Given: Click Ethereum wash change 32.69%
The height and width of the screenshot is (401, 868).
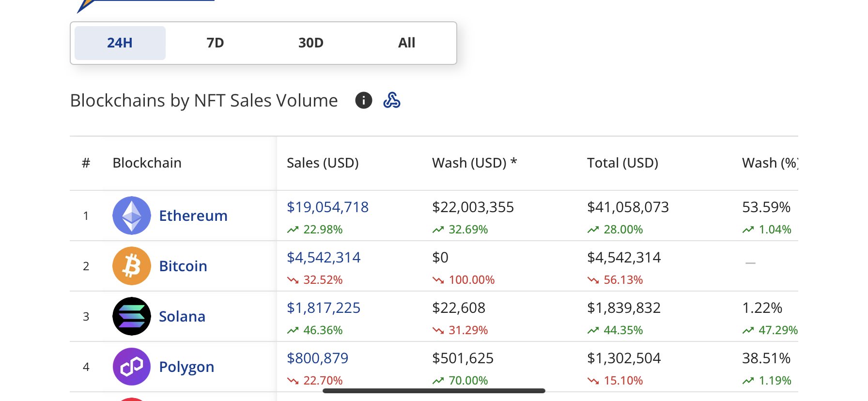Looking at the screenshot, I should (460, 230).
